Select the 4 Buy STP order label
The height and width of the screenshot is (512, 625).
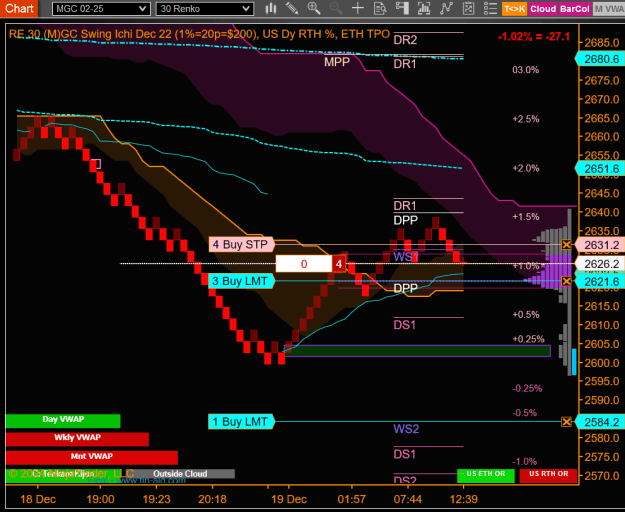coord(242,244)
